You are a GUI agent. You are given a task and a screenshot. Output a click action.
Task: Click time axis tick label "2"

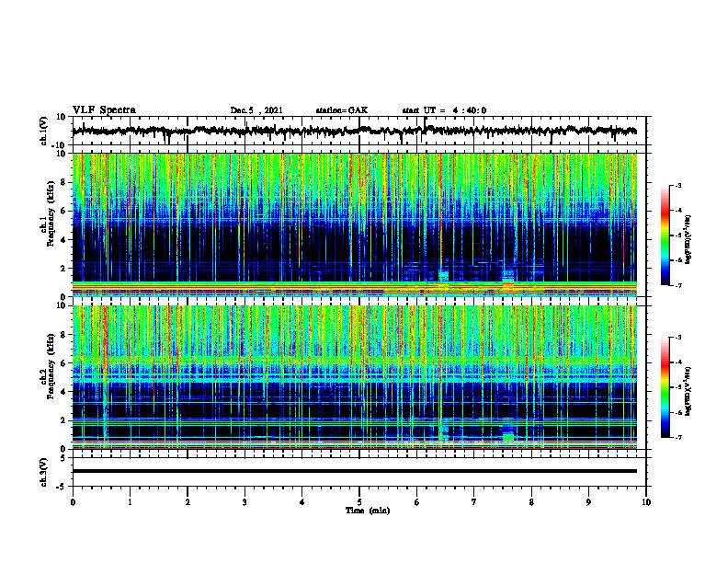[x=188, y=502]
